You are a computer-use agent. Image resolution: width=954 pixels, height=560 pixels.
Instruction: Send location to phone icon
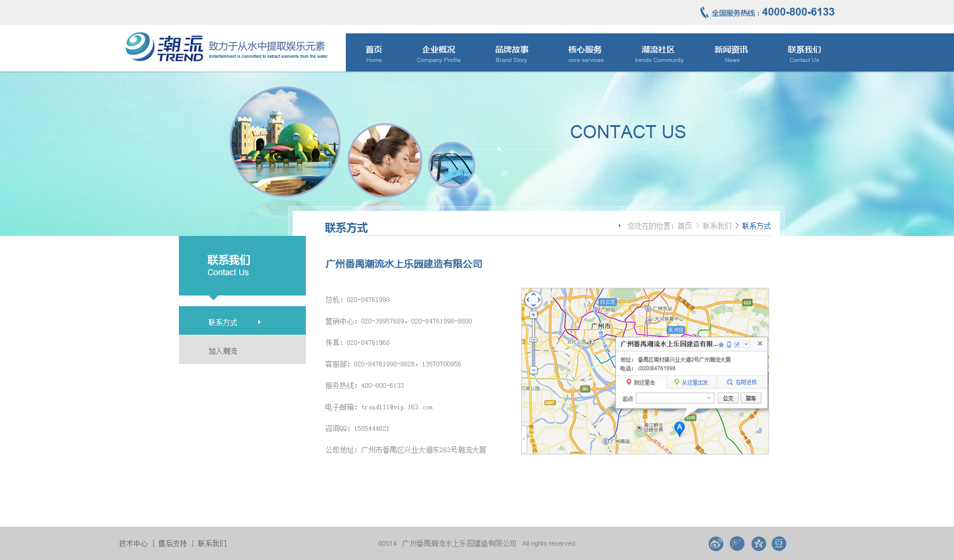coord(729,344)
